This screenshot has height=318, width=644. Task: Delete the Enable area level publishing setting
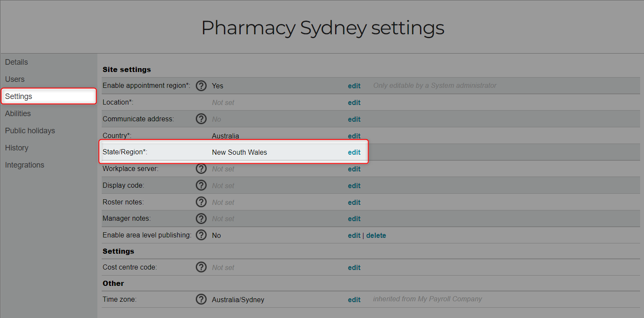(x=376, y=235)
